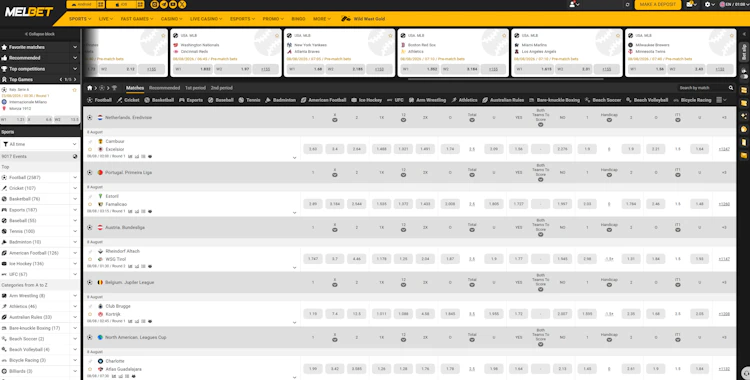Select 2.63 odds for Cambuur win
The width and height of the screenshot is (750, 380).
click(x=313, y=149)
